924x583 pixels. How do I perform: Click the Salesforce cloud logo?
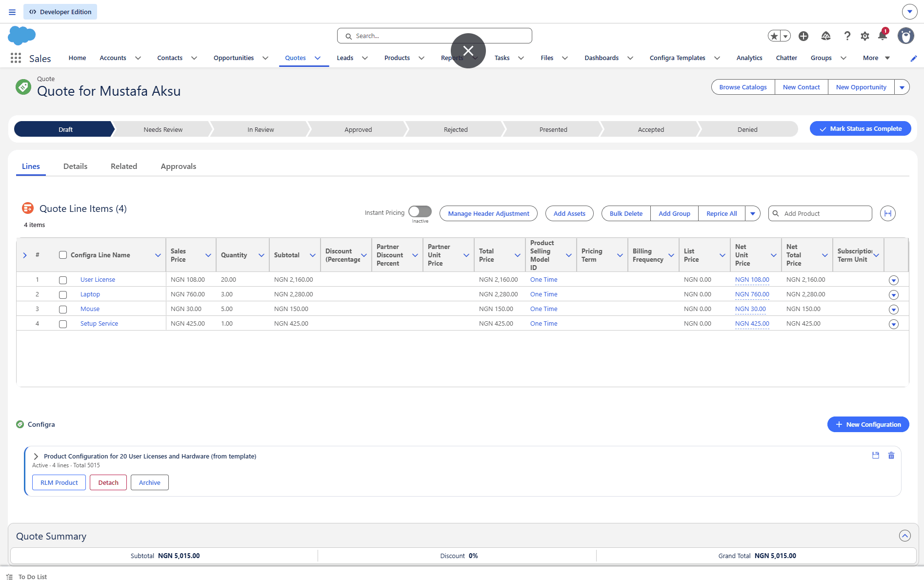click(x=21, y=36)
